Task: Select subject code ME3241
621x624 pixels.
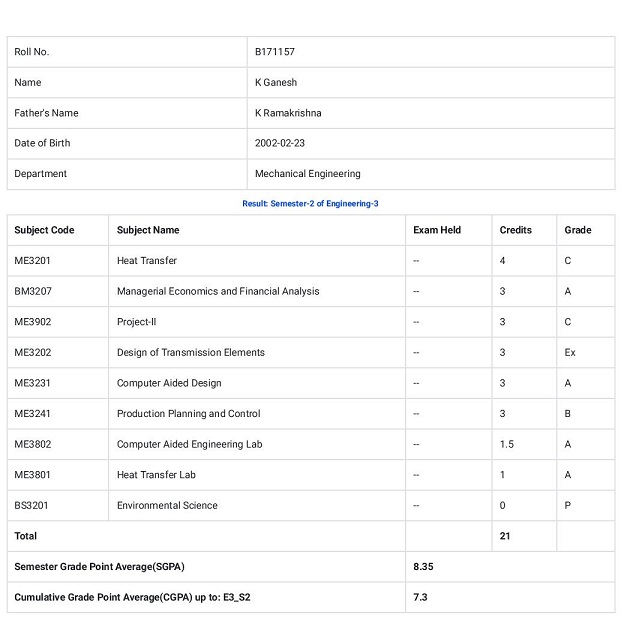Action: click(x=32, y=414)
